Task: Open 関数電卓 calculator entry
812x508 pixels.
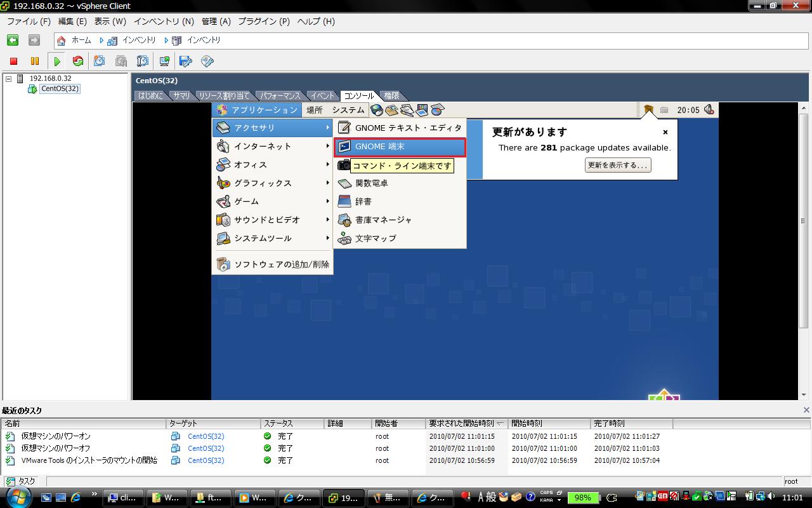Action: (x=400, y=183)
